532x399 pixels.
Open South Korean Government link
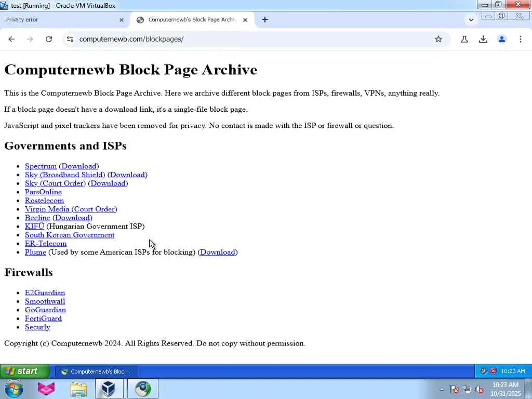pyautogui.click(x=70, y=235)
